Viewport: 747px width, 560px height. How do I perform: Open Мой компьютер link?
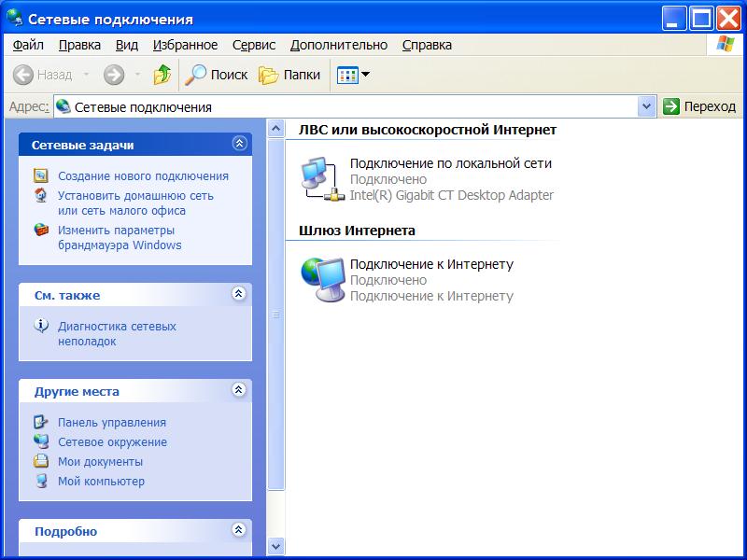click(101, 481)
